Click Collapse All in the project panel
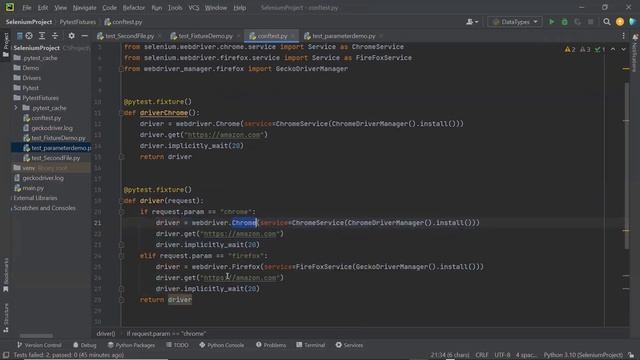The image size is (640, 360). point(55,36)
